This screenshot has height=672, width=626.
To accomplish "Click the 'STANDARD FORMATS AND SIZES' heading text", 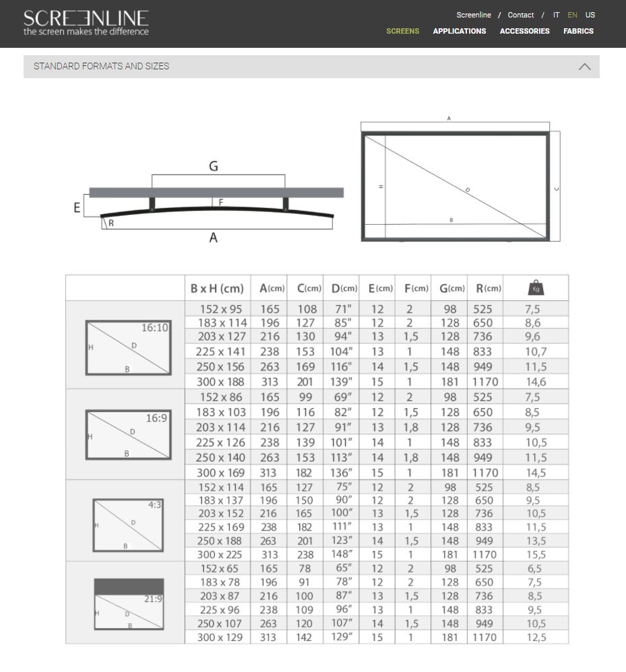I will pyautogui.click(x=101, y=67).
